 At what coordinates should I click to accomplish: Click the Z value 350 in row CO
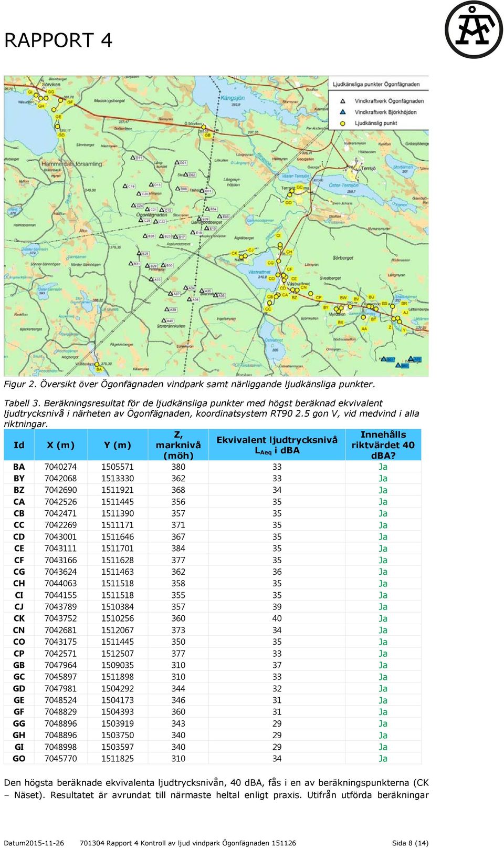click(178, 642)
